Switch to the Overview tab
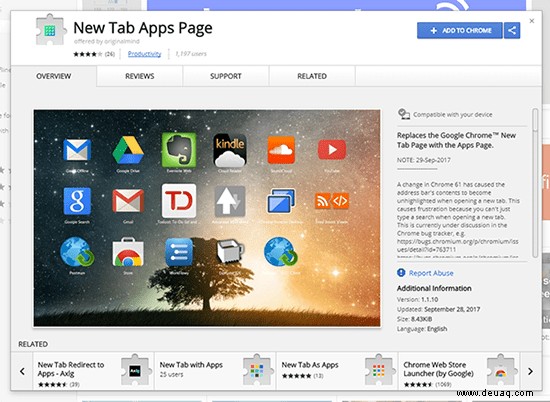The height and width of the screenshot is (402, 550). coord(54,76)
